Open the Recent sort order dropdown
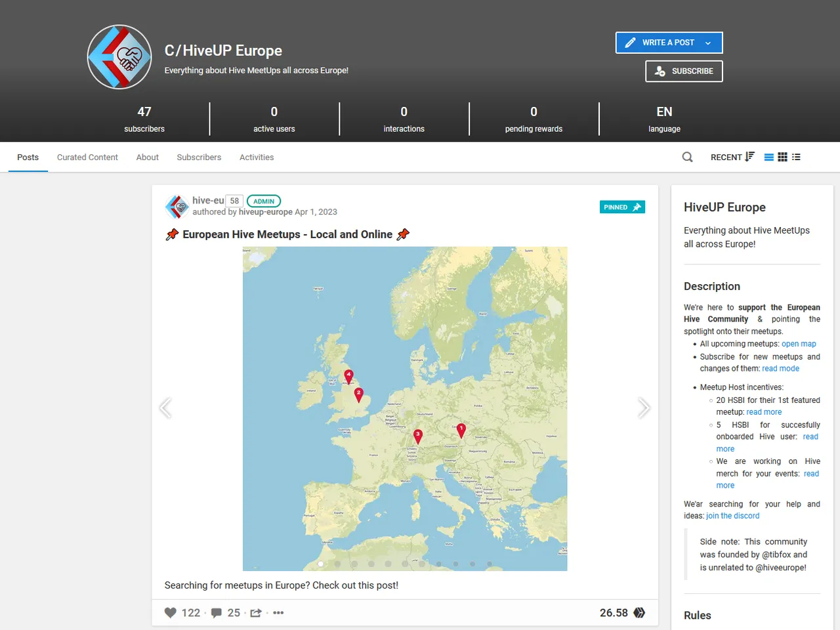The height and width of the screenshot is (630, 840). [x=732, y=157]
